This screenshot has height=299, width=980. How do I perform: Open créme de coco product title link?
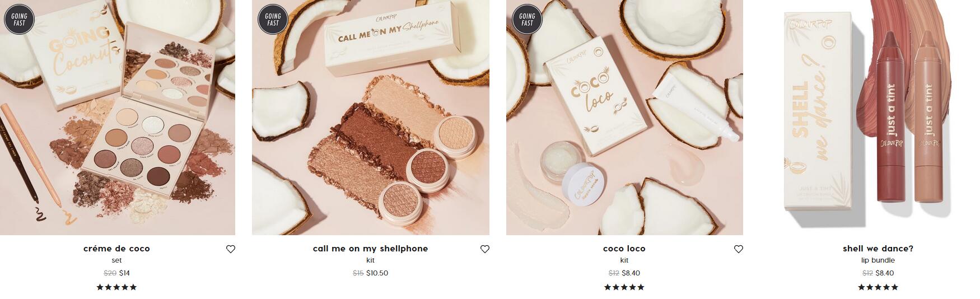[116, 249]
